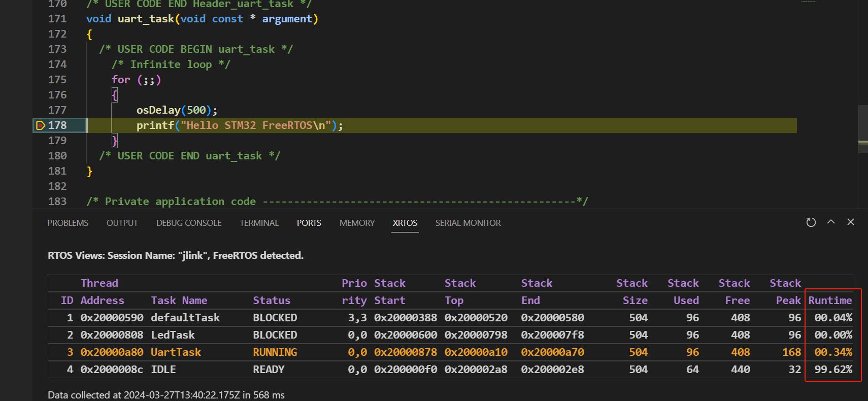Click stack peak value 168

point(791,352)
